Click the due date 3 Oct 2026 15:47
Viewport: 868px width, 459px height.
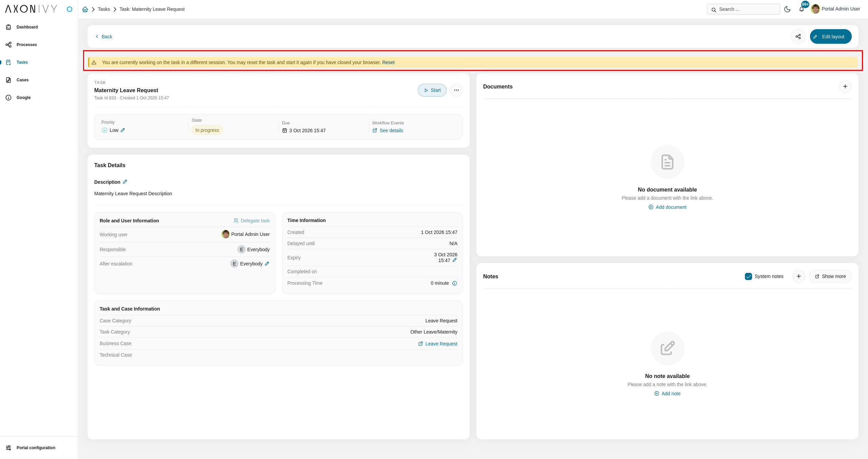307,131
